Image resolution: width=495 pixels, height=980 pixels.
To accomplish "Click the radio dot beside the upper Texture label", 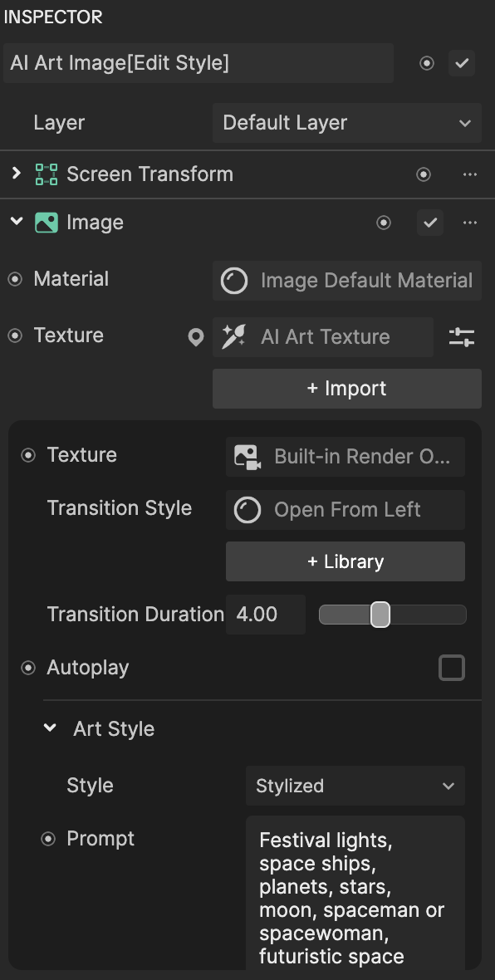I will point(15,336).
